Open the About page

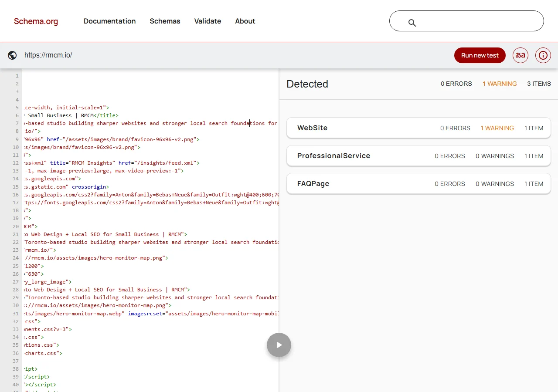pos(245,21)
